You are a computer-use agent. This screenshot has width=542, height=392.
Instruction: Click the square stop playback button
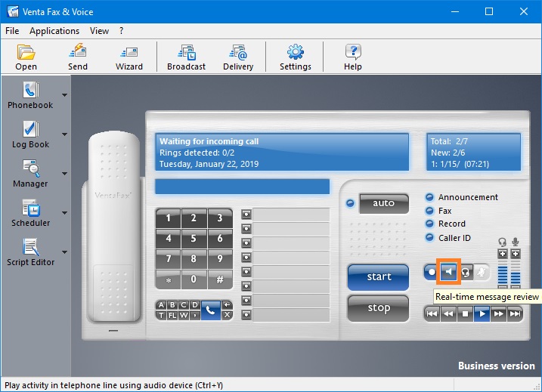pyautogui.click(x=465, y=313)
